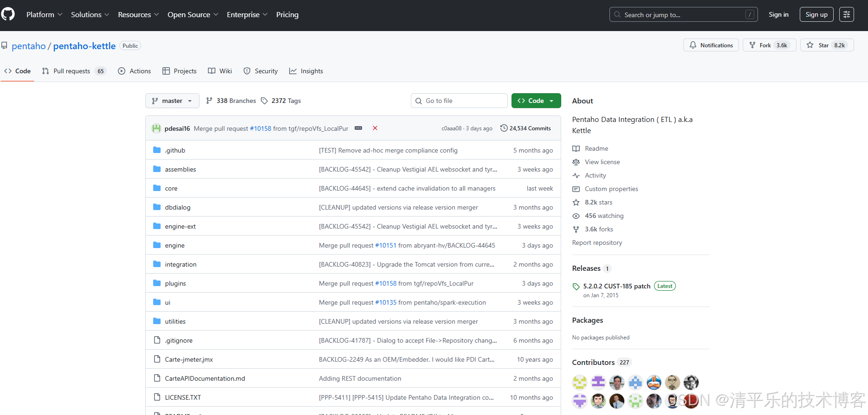Viewport: 868px width, 415px height.
Task: Click the Releases heading link
Action: 586,268
